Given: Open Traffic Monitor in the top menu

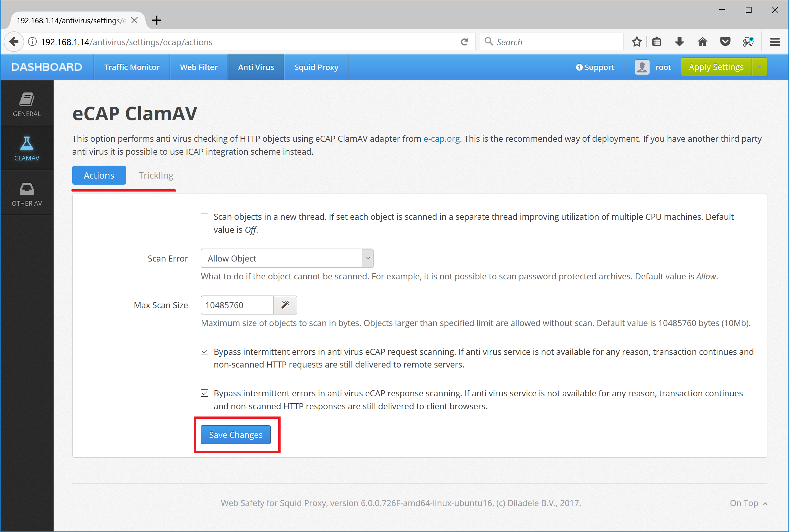Looking at the screenshot, I should click(132, 67).
